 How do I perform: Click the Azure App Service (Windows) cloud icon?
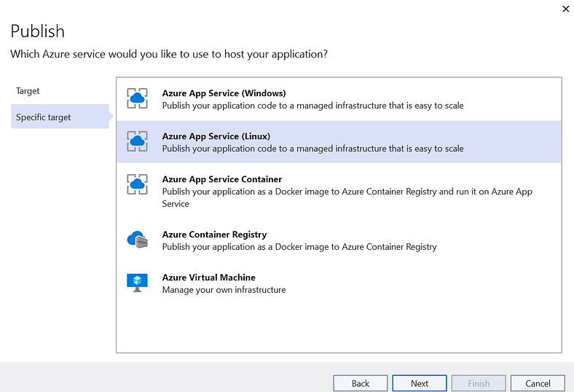[x=137, y=98]
